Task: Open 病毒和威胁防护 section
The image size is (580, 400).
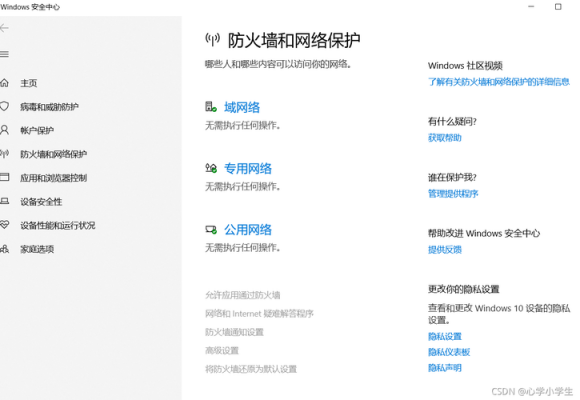Action: click(49, 107)
